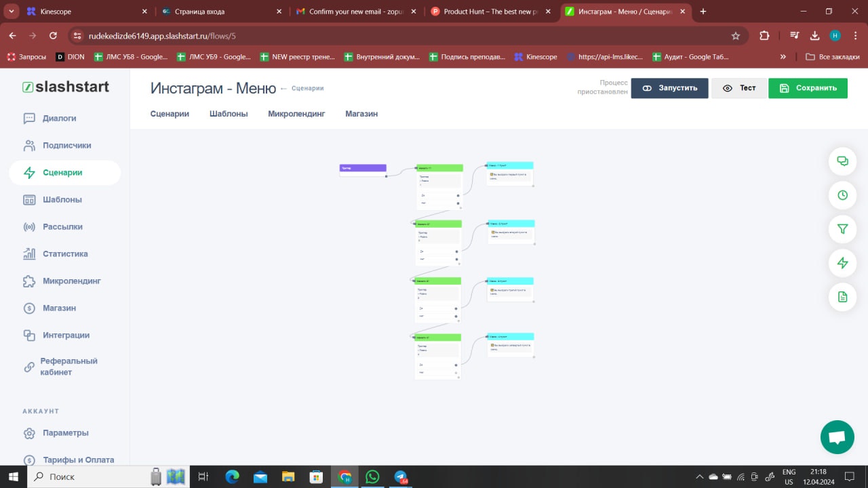Expand the hidden bookmarks overflow chevron
This screenshot has width=868, height=488.
pyautogui.click(x=783, y=57)
